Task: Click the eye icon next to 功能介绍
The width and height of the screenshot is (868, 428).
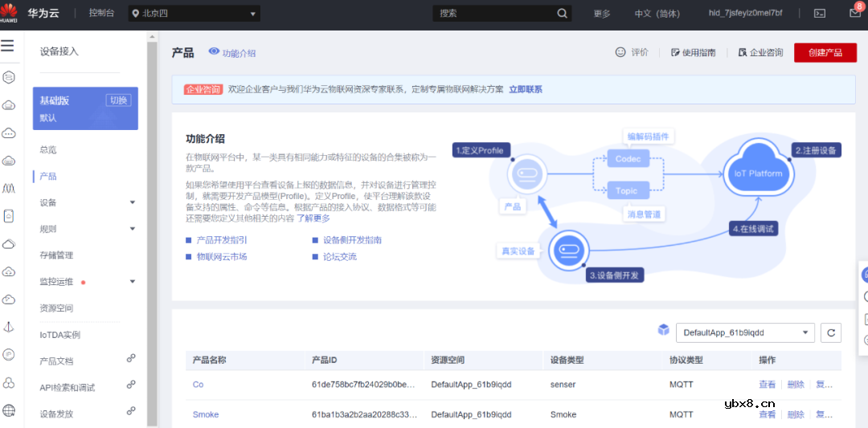Action: click(x=215, y=51)
